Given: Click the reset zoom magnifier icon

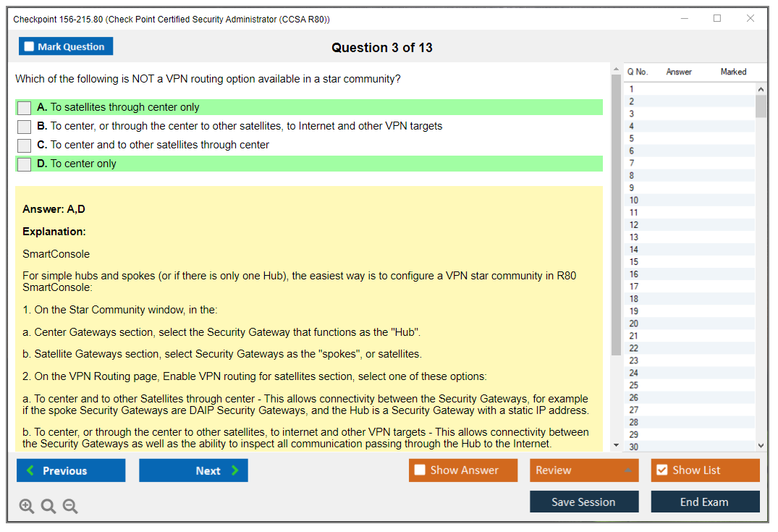Looking at the screenshot, I should click(x=48, y=506).
